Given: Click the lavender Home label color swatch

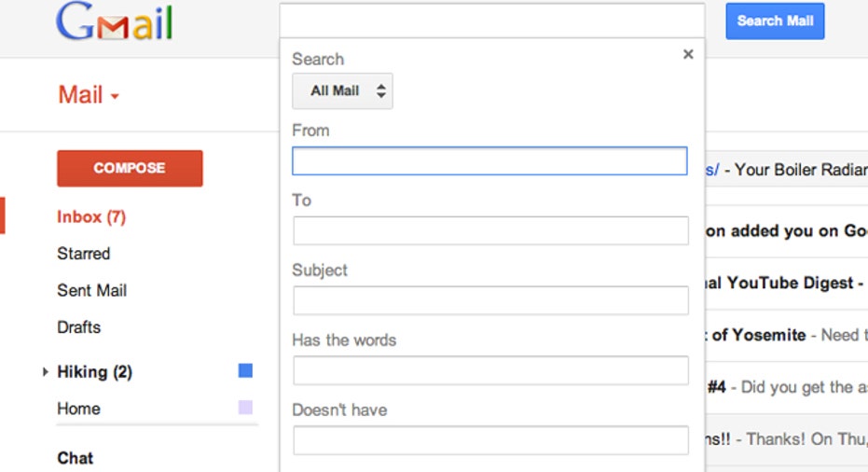Looking at the screenshot, I should (245, 408).
